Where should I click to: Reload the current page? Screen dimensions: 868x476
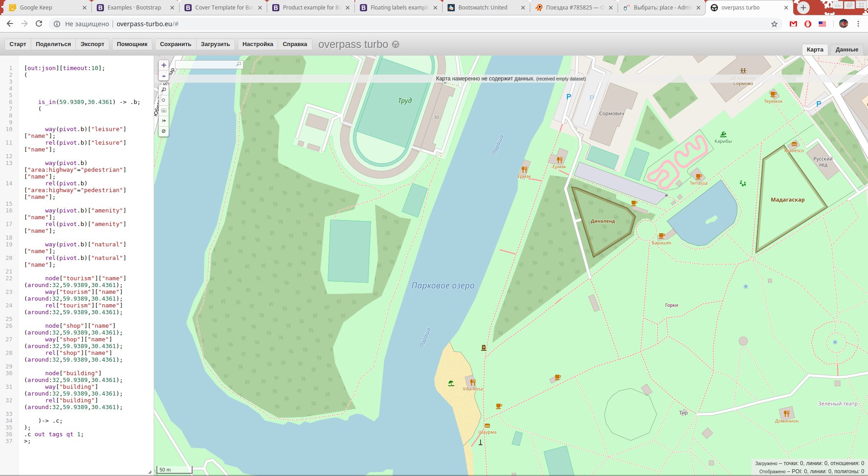click(x=39, y=24)
